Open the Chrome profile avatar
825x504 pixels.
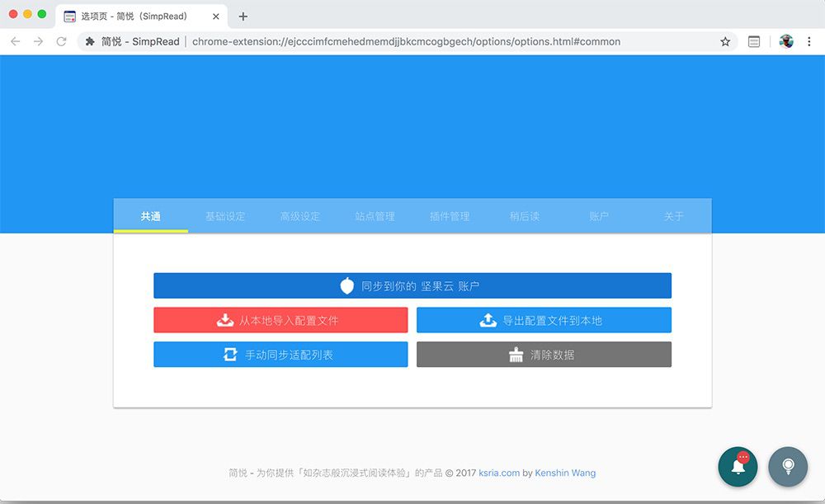tap(786, 41)
